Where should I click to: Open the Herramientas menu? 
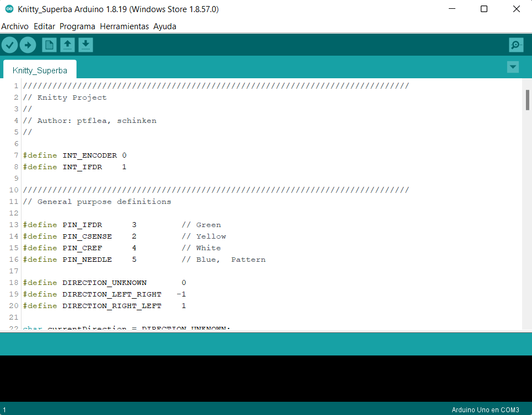(x=124, y=26)
